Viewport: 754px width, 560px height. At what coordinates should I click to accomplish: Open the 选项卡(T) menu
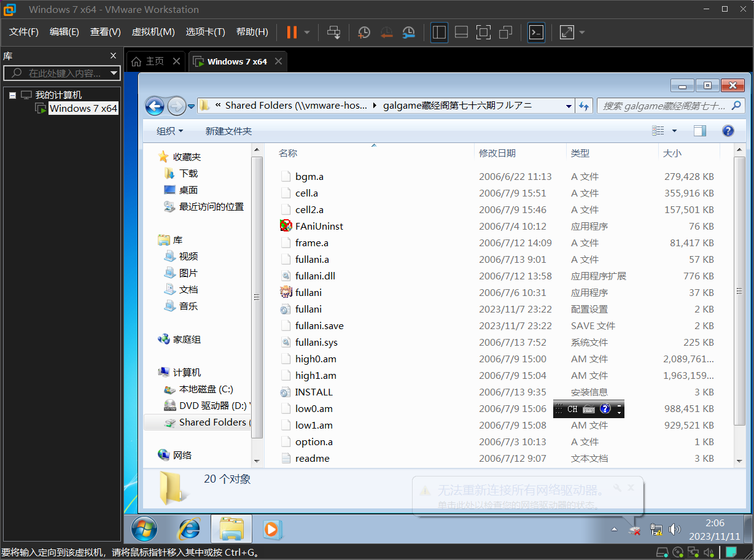pyautogui.click(x=206, y=32)
